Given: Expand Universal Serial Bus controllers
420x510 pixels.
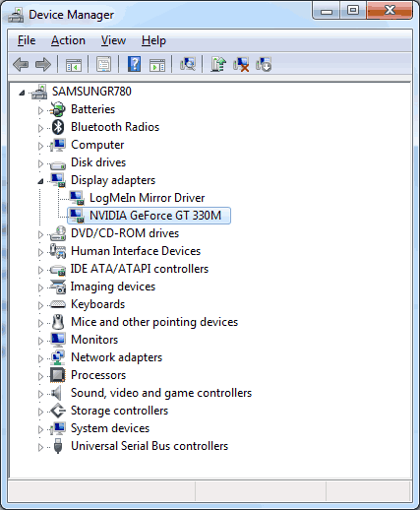Looking at the screenshot, I should click(x=40, y=447).
